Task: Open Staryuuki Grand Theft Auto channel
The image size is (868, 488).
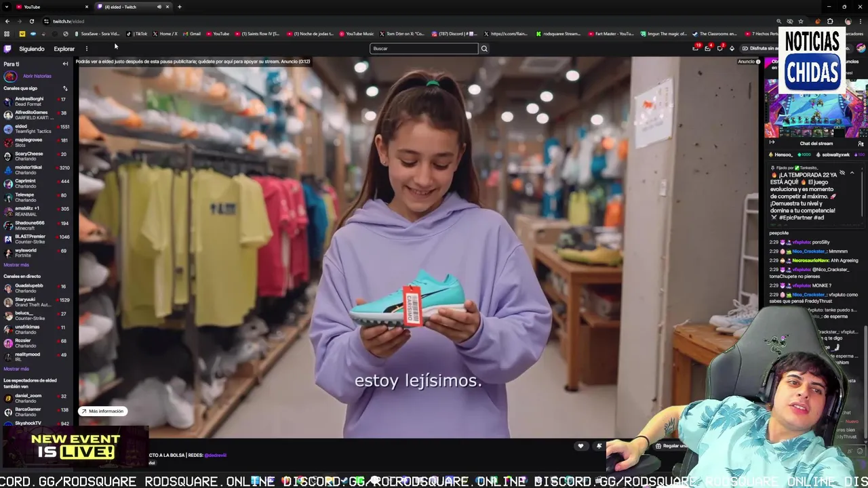Action: (x=36, y=302)
